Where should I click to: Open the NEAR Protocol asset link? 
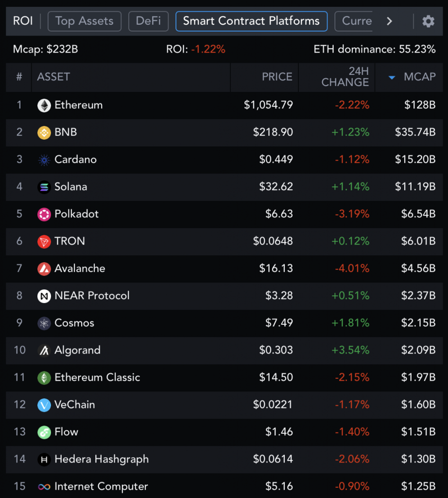pos(92,296)
